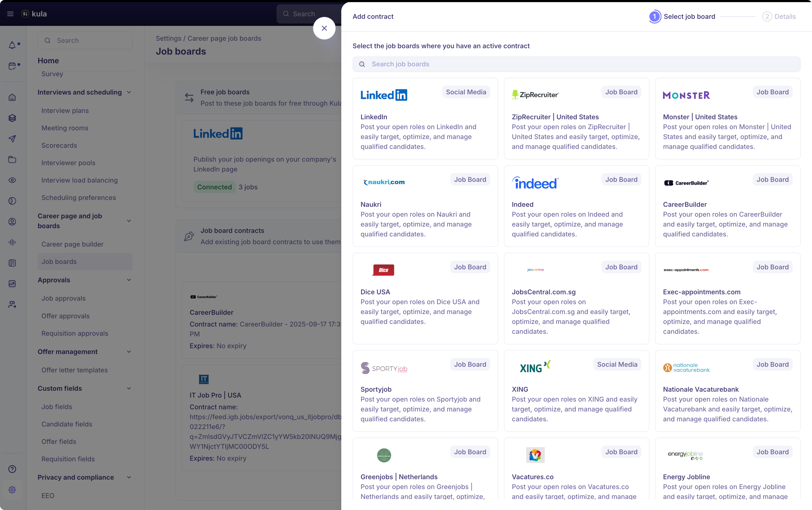
Task: Open the folder icon in the sidebar
Action: coord(12,159)
